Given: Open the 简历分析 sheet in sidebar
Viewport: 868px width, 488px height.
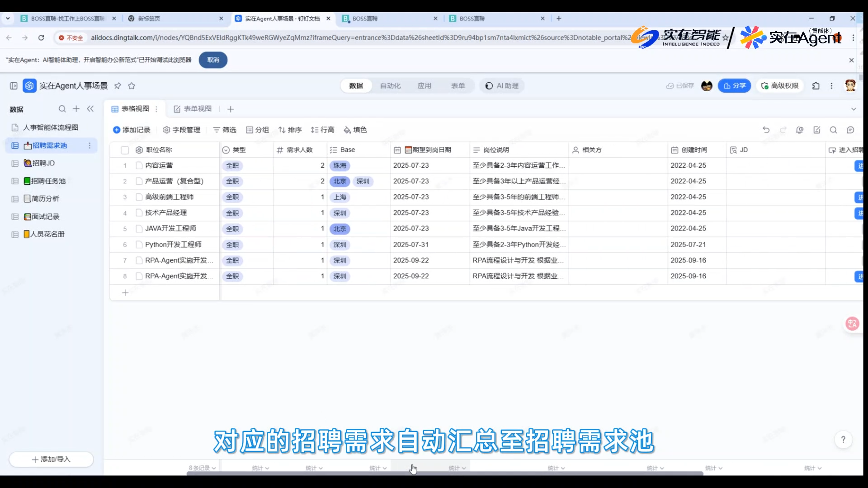Looking at the screenshot, I should (45, 199).
